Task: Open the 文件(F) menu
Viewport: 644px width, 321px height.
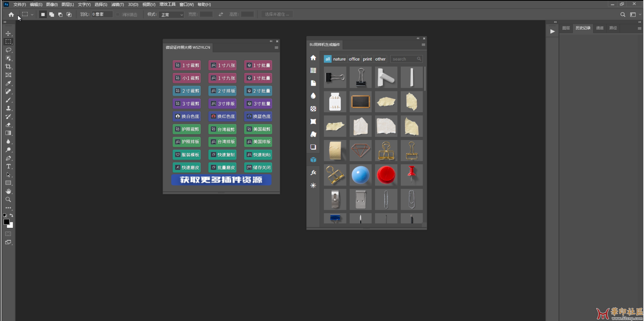Action: [19, 4]
